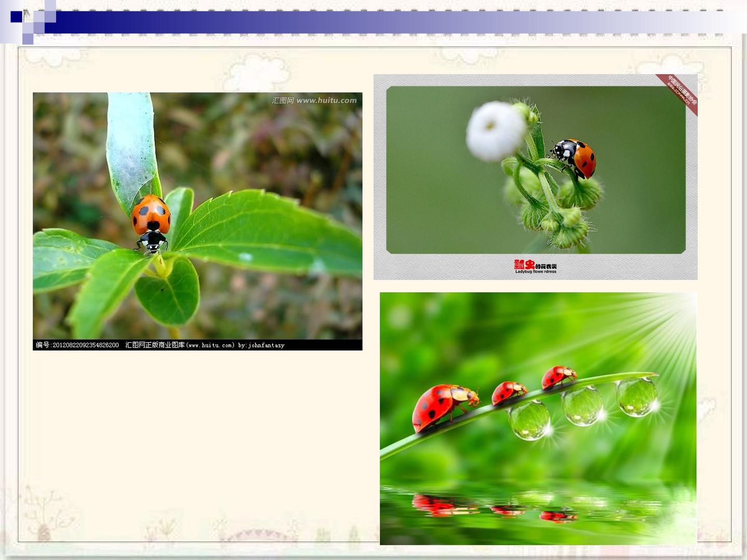Screen dimensions: 747x560
Task: Click the photo ID caption bar under left photo
Action: click(x=197, y=345)
